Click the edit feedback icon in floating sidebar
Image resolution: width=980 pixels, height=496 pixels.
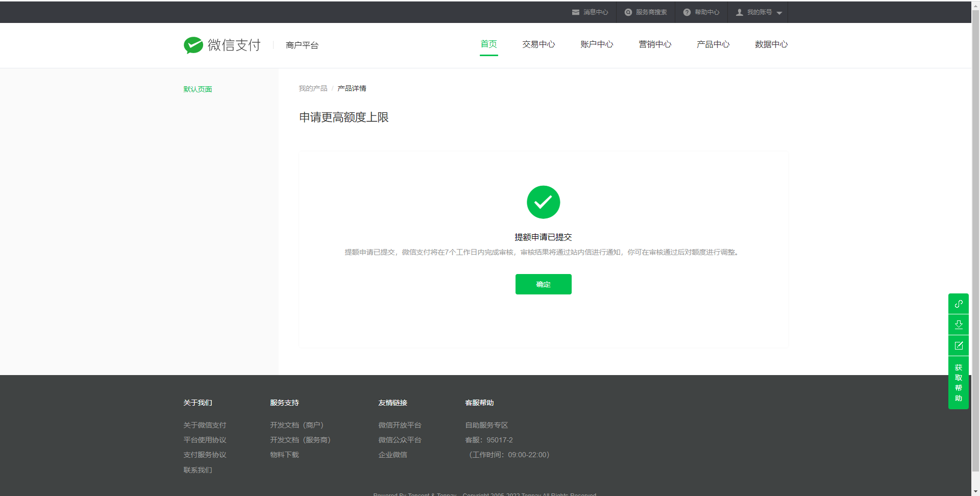click(959, 345)
